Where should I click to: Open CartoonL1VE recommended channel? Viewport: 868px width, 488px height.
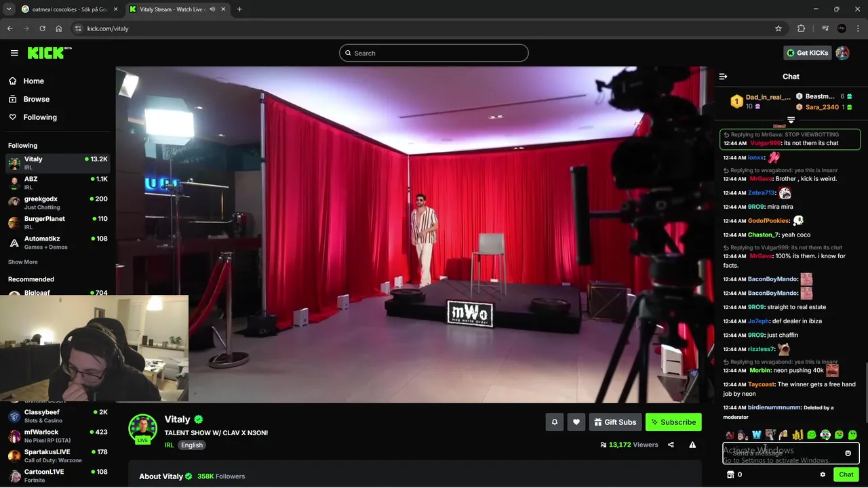point(58,475)
